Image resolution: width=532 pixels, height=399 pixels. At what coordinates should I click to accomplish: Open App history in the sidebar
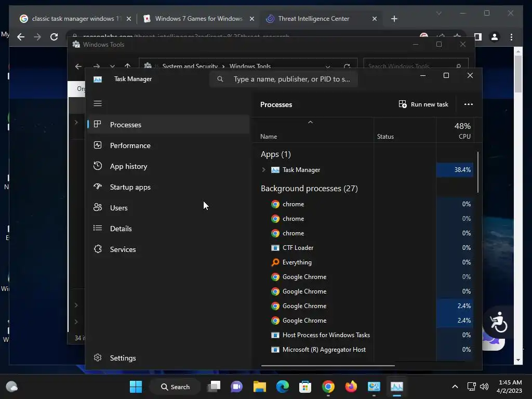click(169, 166)
